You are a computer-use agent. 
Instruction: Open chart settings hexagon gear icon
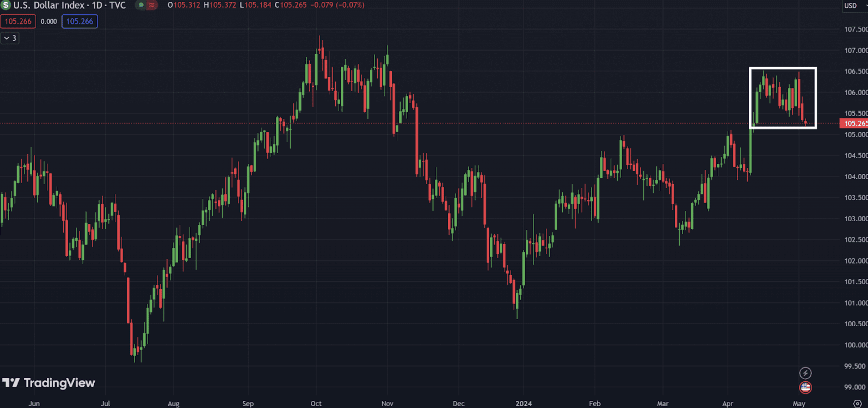point(857,403)
